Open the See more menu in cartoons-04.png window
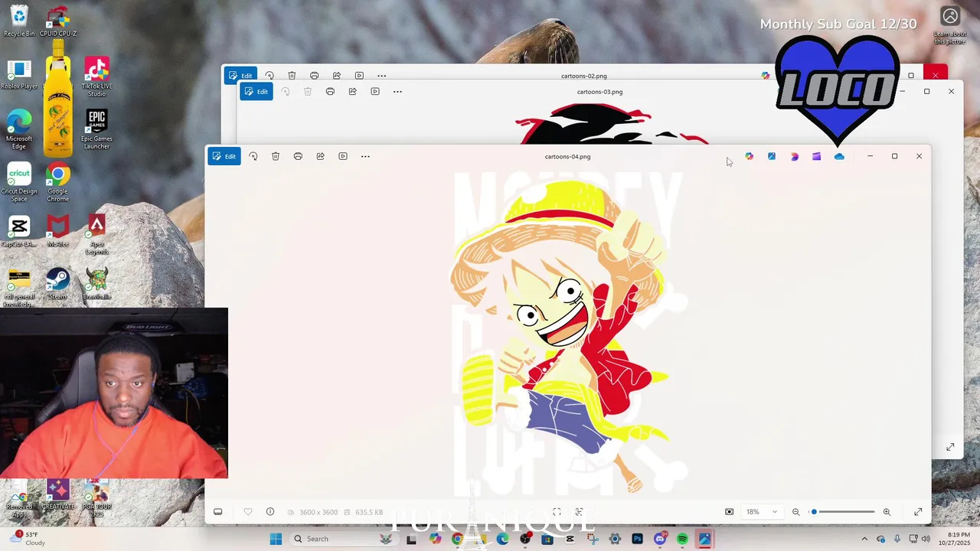This screenshot has width=980, height=551. coord(365,156)
